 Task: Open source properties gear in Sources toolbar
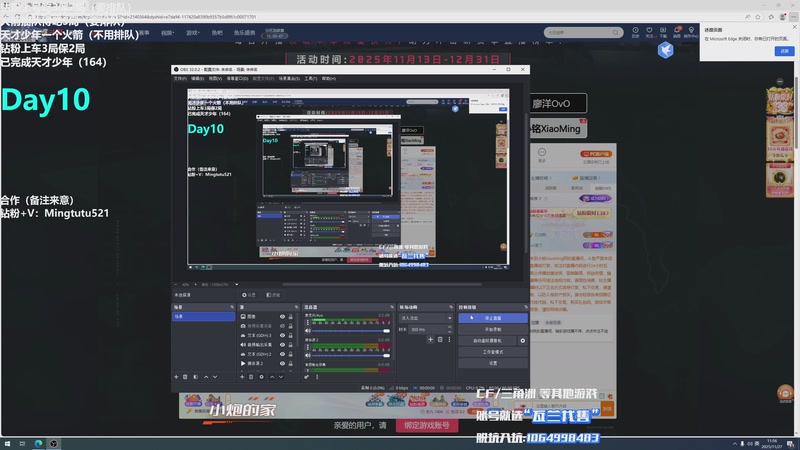click(x=261, y=377)
